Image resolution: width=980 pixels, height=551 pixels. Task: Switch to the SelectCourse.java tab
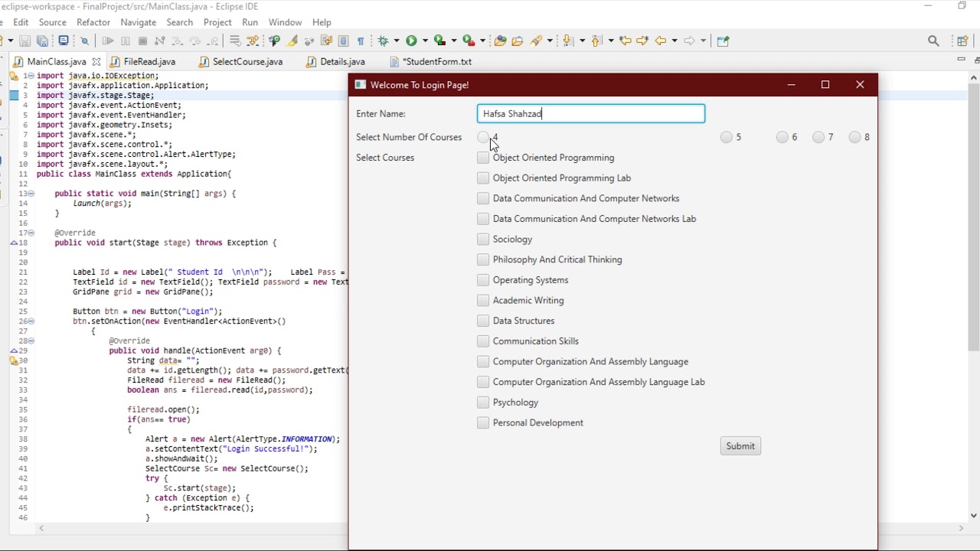(247, 62)
